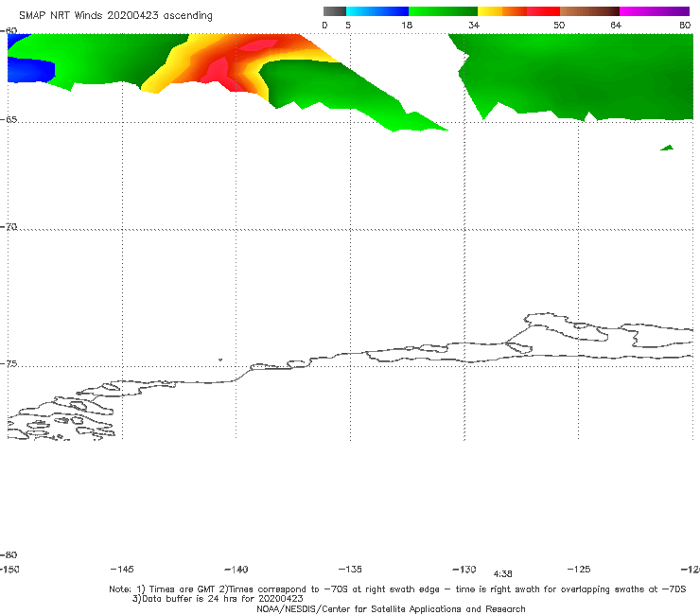The height and width of the screenshot is (615, 700).
Task: Click the latitude label "-65"
Action: [9, 120]
